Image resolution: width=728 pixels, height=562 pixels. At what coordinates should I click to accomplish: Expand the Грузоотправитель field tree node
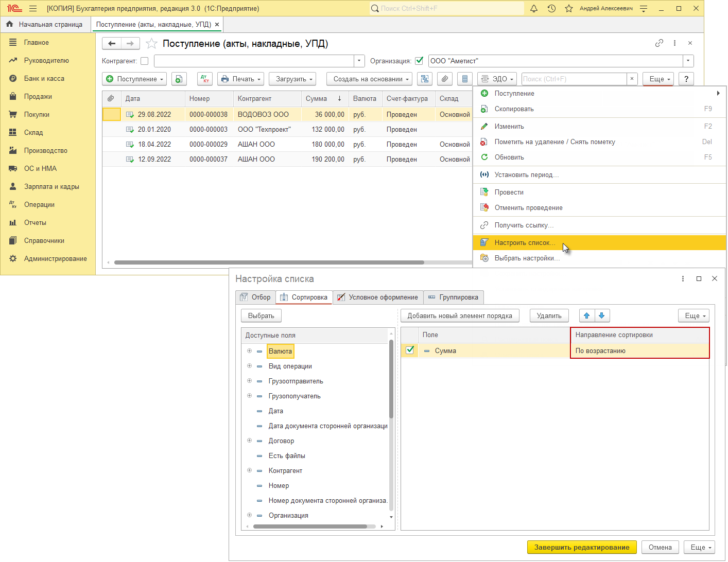249,381
